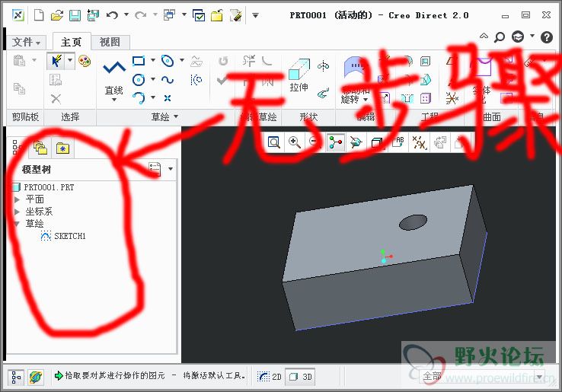Click the Zoom in magnifier
This screenshot has width=562, height=392.
295,142
